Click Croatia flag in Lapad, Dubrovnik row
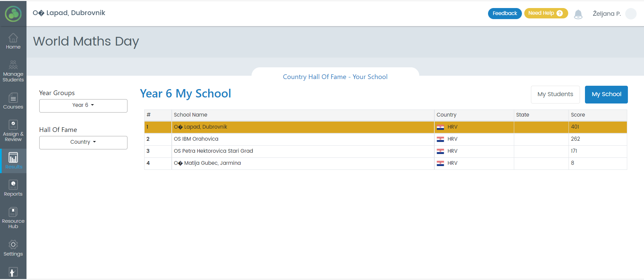The image size is (644, 280). click(440, 127)
